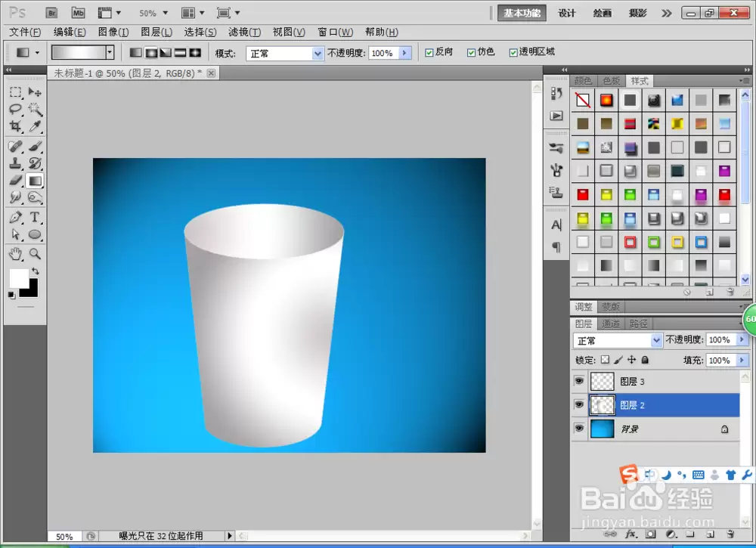Select the History Brush tool
756x548 pixels.
[35, 163]
